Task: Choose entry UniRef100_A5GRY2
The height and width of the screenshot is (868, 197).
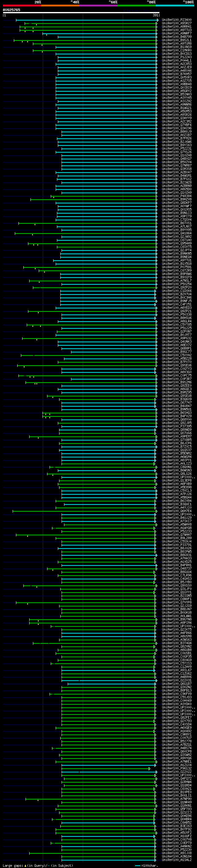Action: [176, 91]
